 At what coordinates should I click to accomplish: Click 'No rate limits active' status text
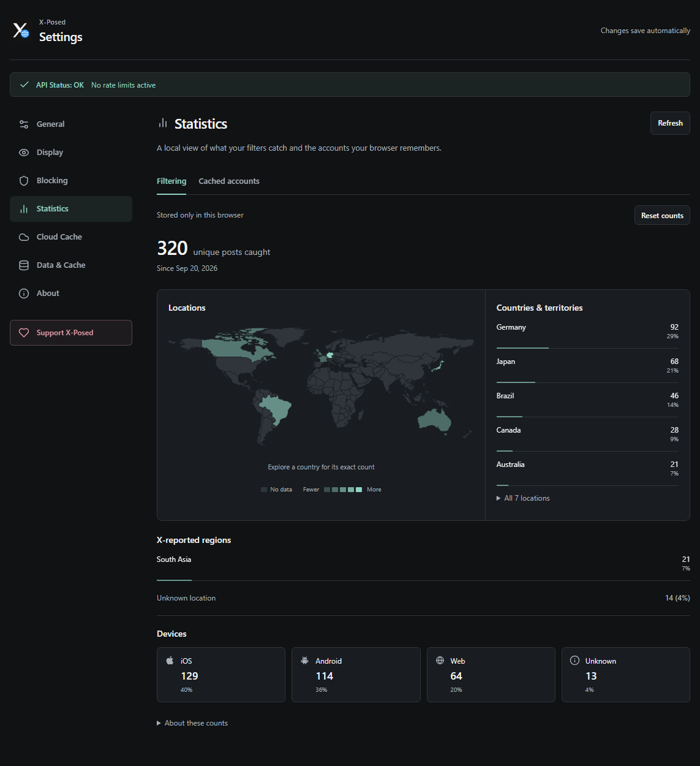click(123, 85)
